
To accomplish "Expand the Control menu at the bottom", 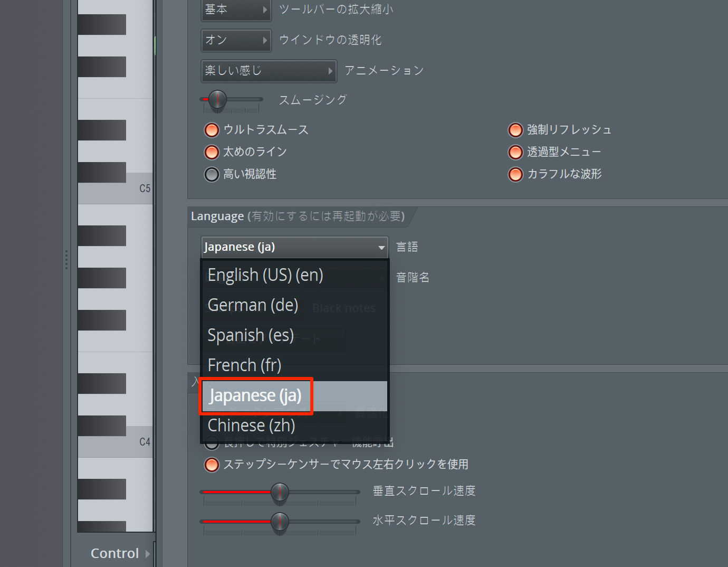I will pos(120,553).
